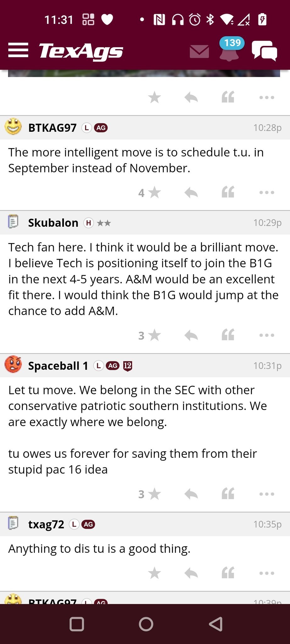Open more options on Skubalon's post
Viewport: 290px width, 644px height.
pos(267,335)
